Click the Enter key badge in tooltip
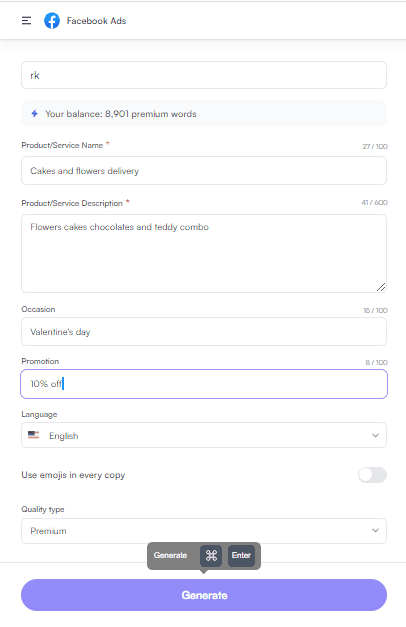This screenshot has width=406, height=627. click(x=241, y=555)
